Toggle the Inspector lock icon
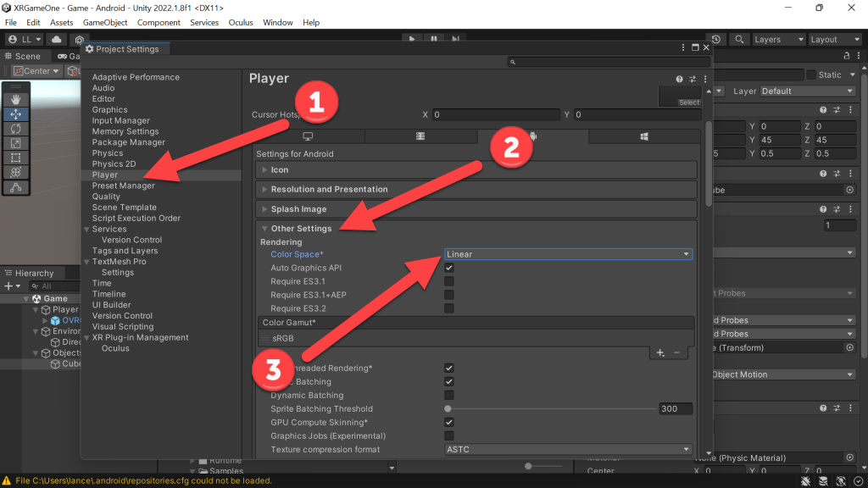The width and height of the screenshot is (868, 488). coord(847,56)
